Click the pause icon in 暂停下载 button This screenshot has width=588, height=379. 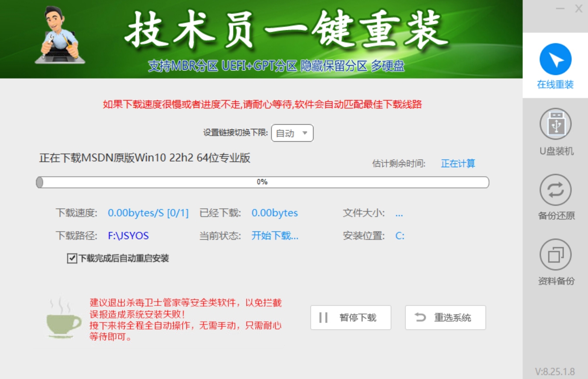click(x=323, y=318)
